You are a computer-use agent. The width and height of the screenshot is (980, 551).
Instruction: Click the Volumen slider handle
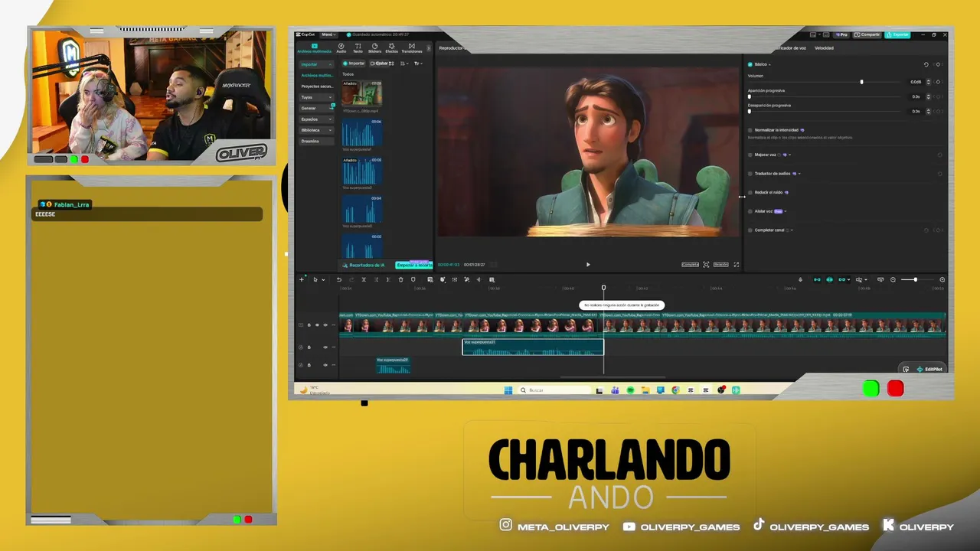[861, 82]
